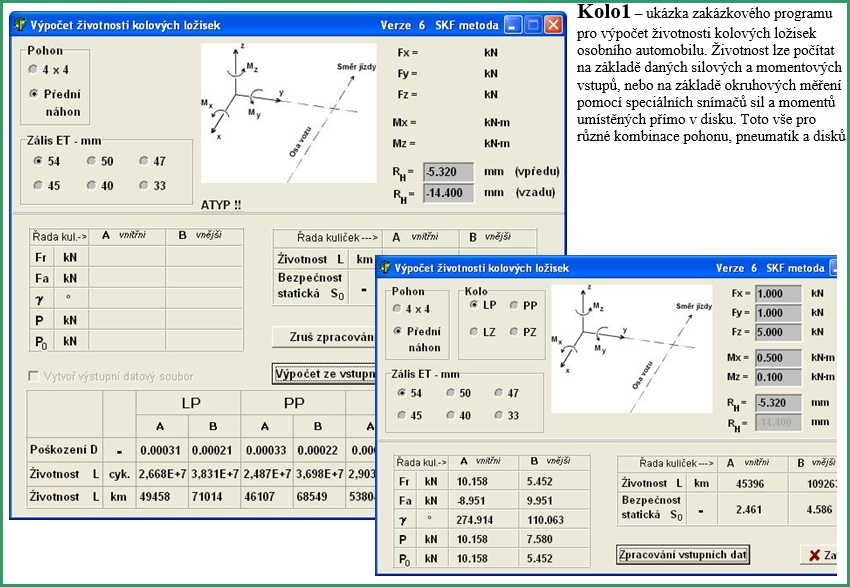
Task: Click the rear RH field showing -14.400 in the back window
Action: [447, 193]
